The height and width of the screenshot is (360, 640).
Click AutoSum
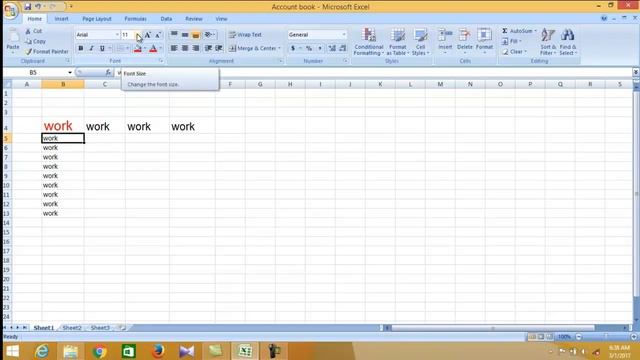pyautogui.click(x=518, y=31)
